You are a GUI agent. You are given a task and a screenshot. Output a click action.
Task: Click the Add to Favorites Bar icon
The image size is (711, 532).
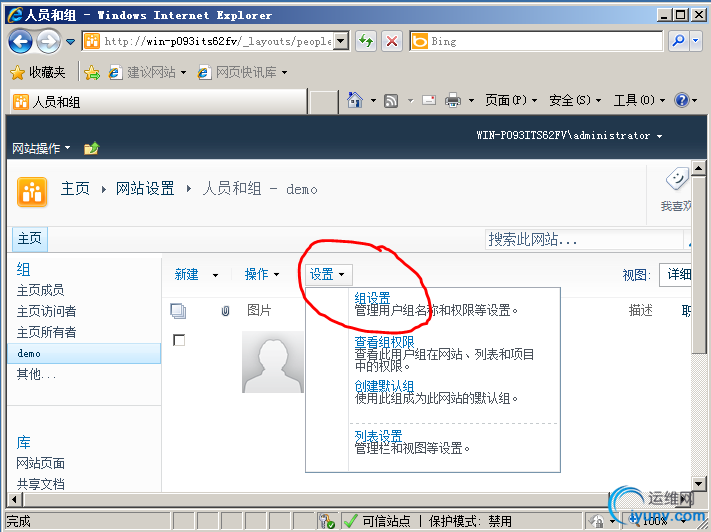[x=92, y=72]
